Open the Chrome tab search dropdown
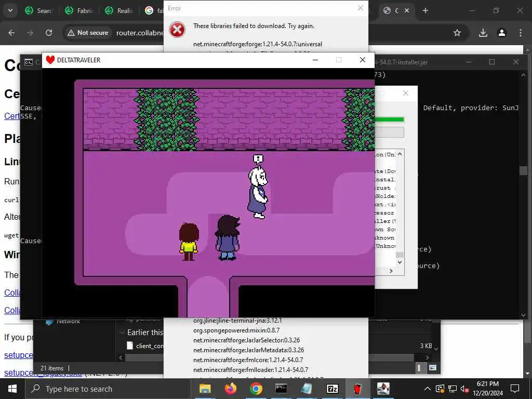Viewport: 532px width, 399px height. (10, 10)
